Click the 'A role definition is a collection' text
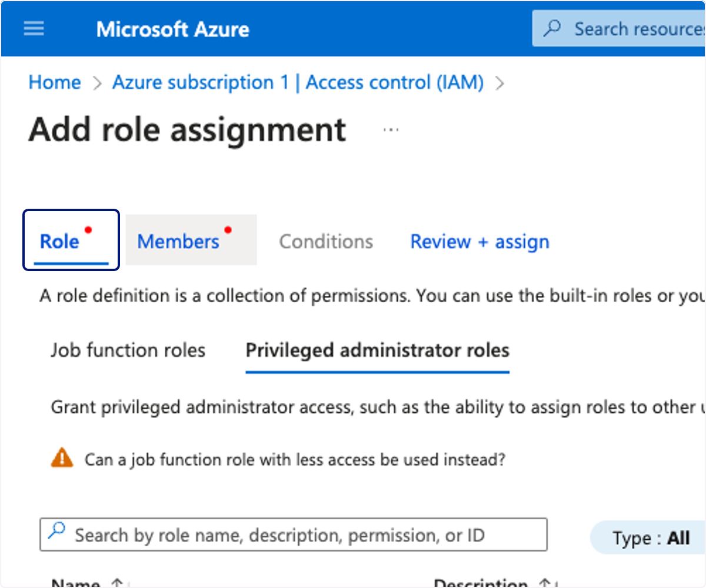 (x=372, y=296)
